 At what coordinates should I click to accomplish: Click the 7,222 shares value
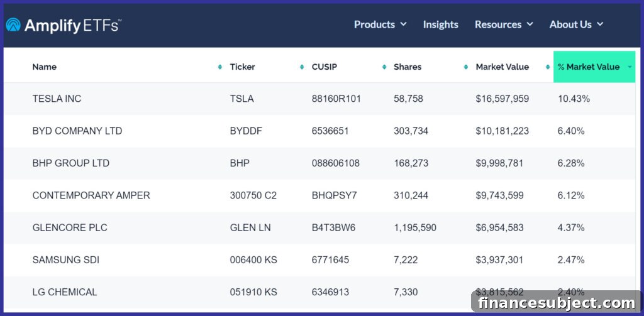coord(406,260)
